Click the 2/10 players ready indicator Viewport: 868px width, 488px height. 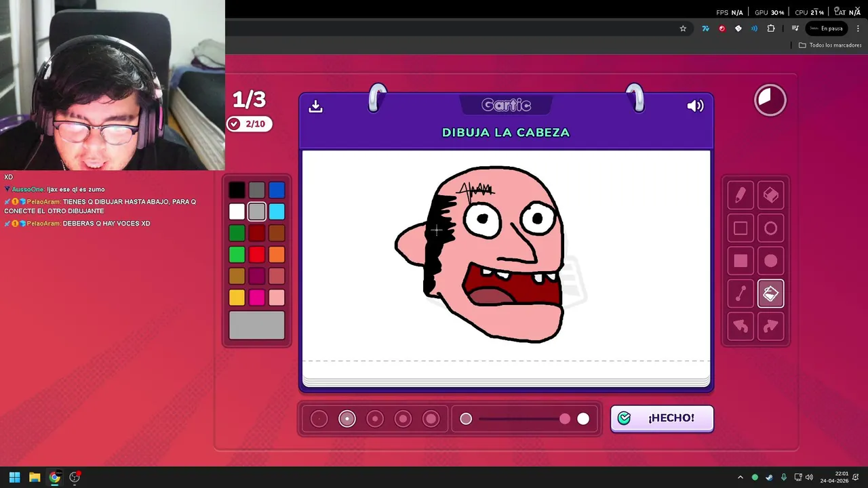(x=250, y=124)
